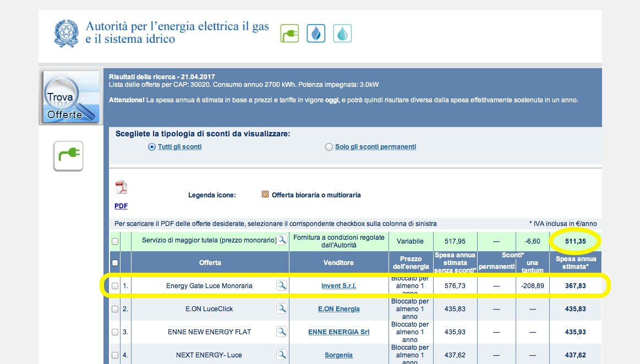Click the ENNE NEW ENERGY FLAT offer name

[x=209, y=332]
